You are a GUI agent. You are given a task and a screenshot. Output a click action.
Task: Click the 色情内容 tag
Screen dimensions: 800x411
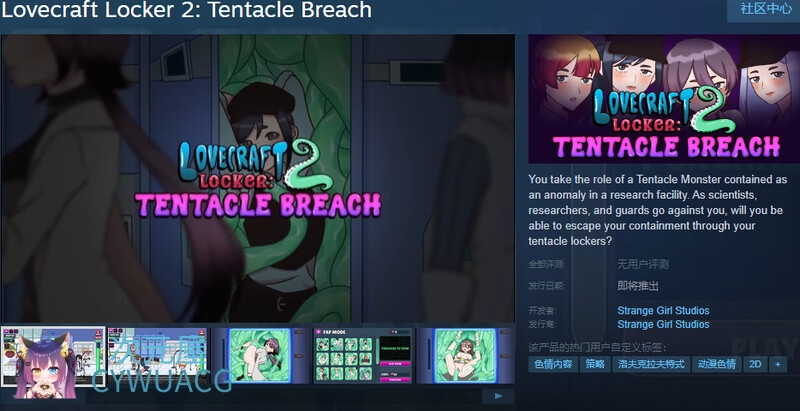553,364
